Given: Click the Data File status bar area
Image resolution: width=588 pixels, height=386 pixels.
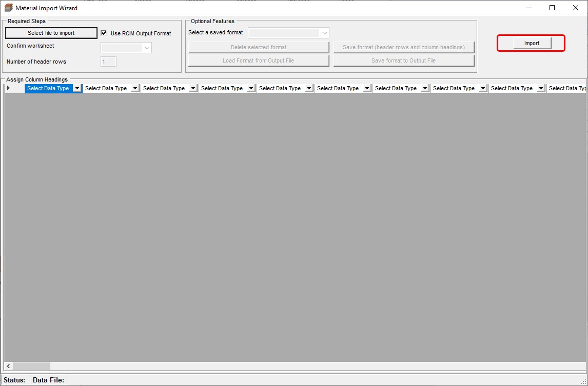Looking at the screenshot, I should tap(49, 379).
